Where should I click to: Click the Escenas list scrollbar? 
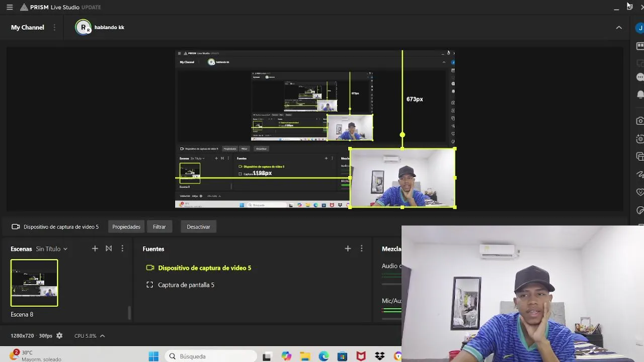tap(129, 313)
